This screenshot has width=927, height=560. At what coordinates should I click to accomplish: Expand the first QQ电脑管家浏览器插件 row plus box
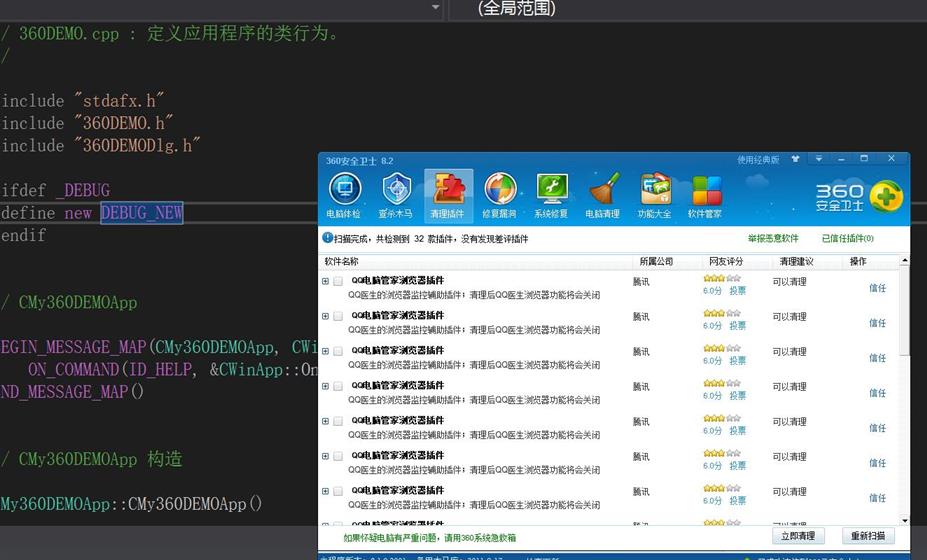[x=325, y=281]
